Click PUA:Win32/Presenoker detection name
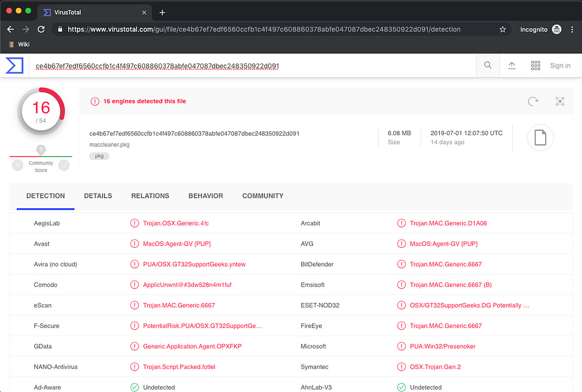582x392 pixels. [442, 347]
